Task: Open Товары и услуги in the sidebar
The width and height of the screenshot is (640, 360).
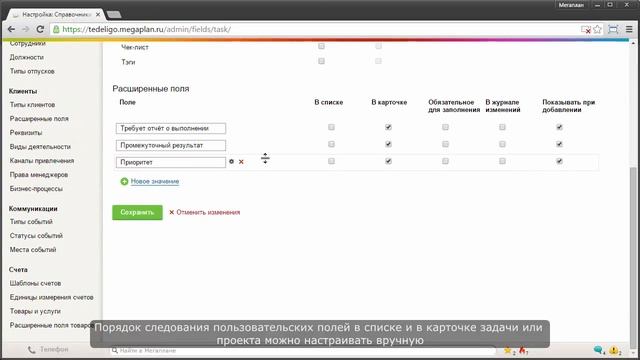Action: (35, 311)
